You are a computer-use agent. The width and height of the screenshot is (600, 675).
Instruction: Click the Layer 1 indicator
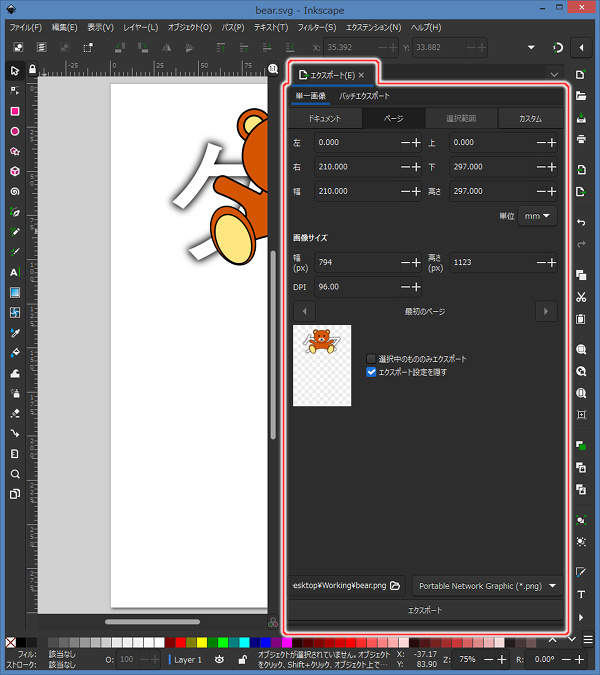185,660
